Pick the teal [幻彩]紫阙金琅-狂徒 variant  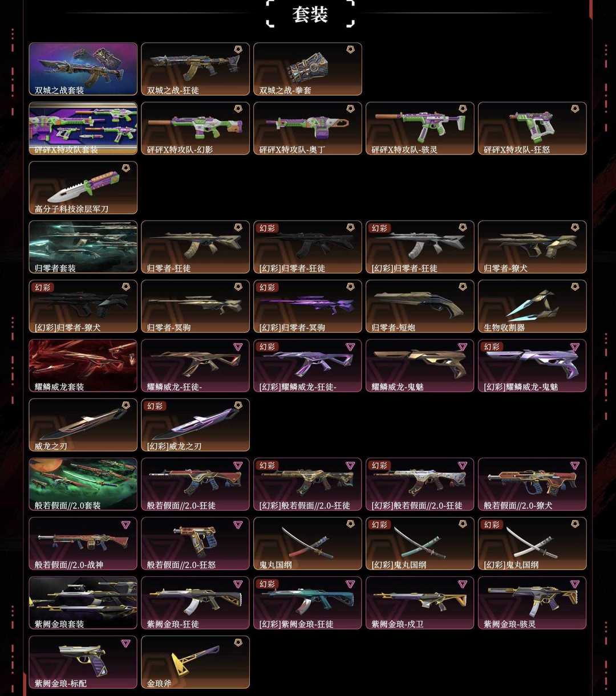tap(307, 603)
